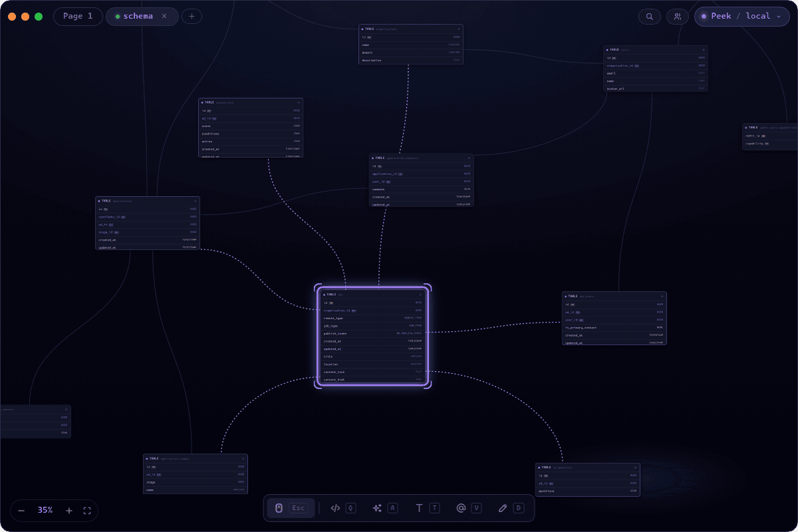Select automations table header
This screenshot has height=532, width=798.
point(251,102)
